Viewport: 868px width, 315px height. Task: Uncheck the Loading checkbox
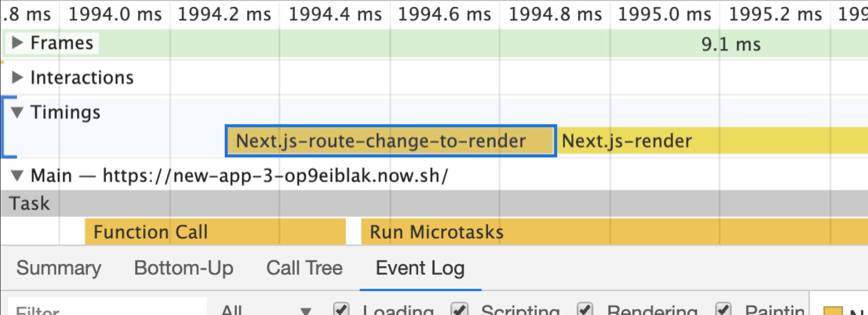coord(341,309)
